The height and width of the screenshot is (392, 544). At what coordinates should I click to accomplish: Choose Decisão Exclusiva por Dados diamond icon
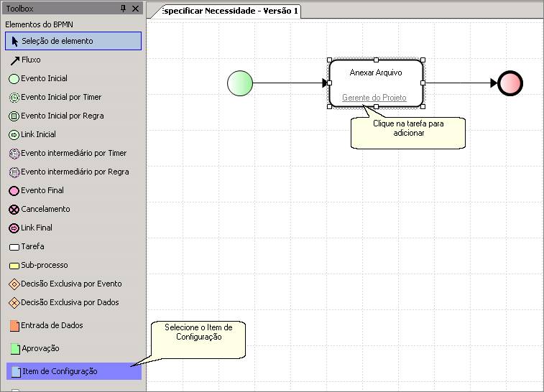(14, 303)
